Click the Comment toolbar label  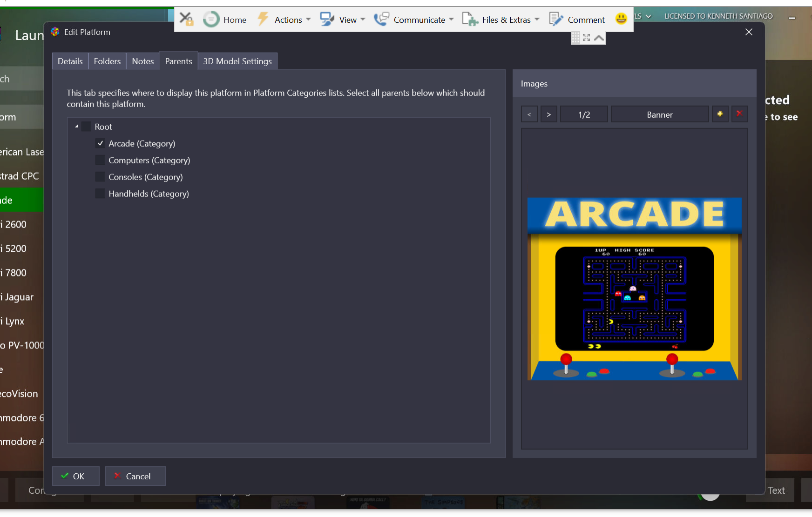586,20
